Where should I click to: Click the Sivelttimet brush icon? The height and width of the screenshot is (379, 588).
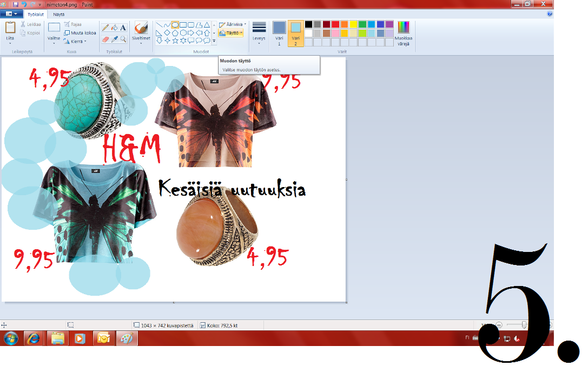[x=141, y=28]
